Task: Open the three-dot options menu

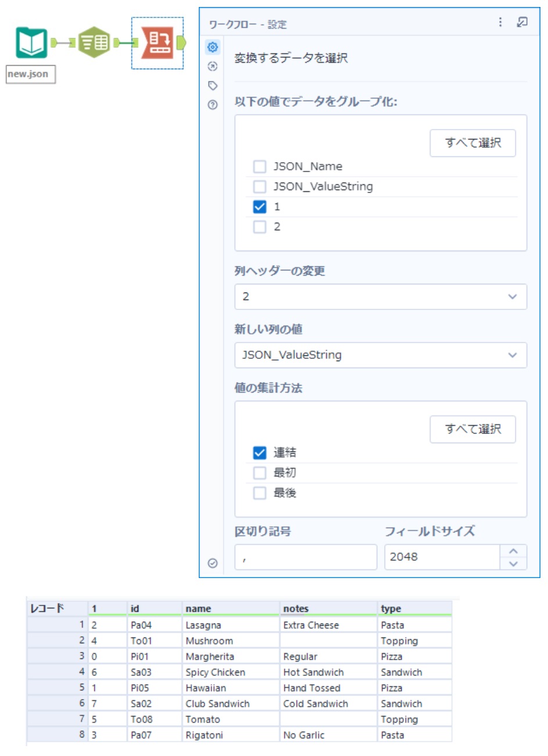Action: click(x=500, y=22)
